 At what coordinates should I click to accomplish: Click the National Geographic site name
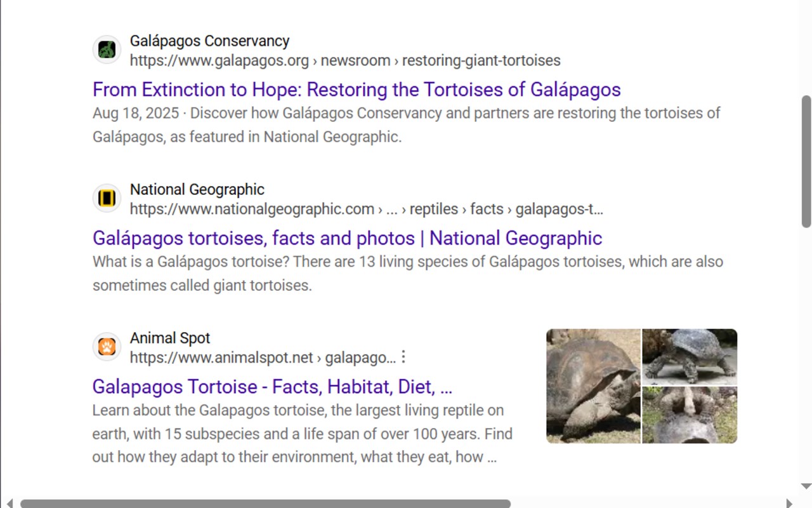(197, 190)
